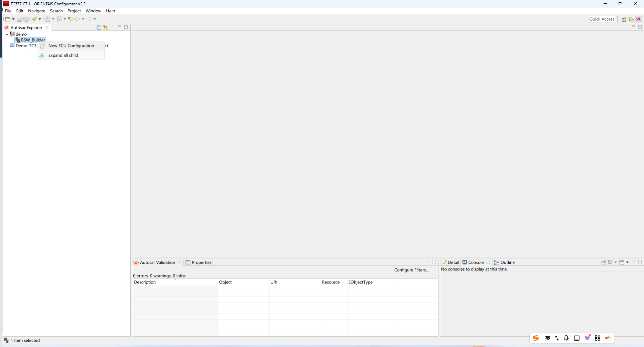This screenshot has height=347, width=644.
Task: Collapse the demo project tree node
Action: [7, 34]
